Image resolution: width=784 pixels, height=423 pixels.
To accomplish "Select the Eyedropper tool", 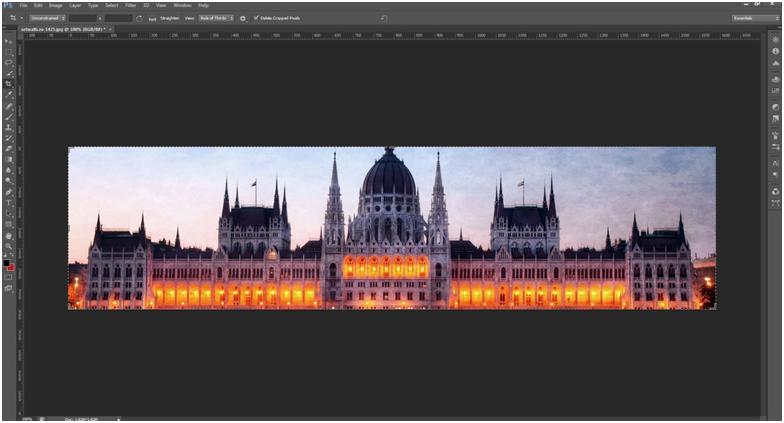I will (8, 94).
